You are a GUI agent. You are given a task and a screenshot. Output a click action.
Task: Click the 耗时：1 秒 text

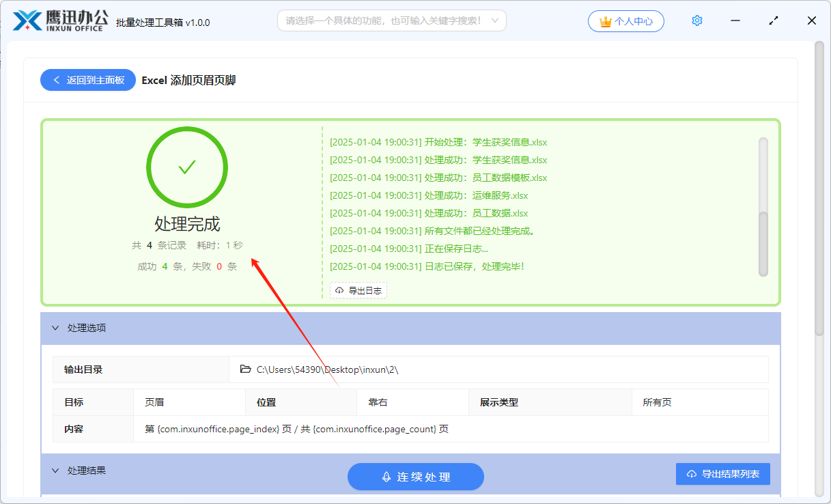(x=220, y=245)
